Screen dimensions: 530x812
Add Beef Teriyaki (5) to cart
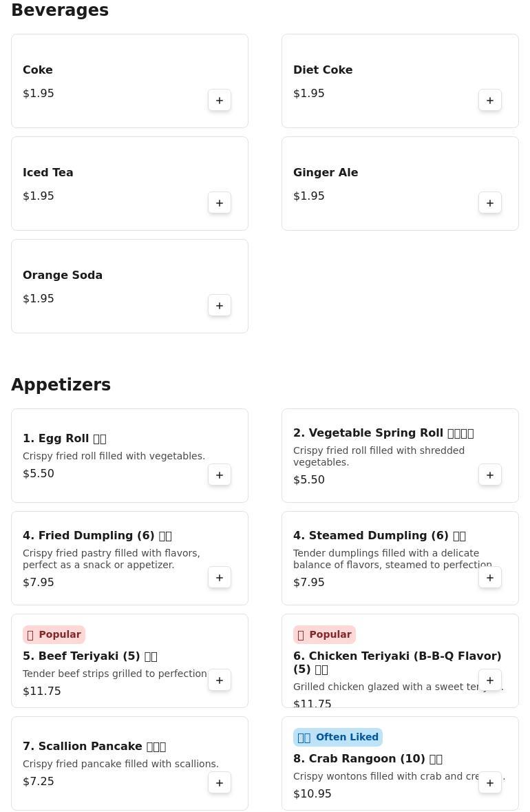[x=220, y=680]
